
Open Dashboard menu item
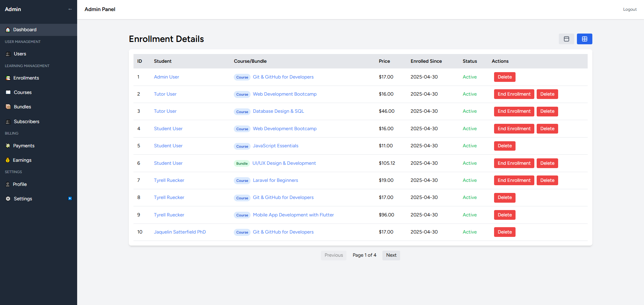(x=39, y=30)
